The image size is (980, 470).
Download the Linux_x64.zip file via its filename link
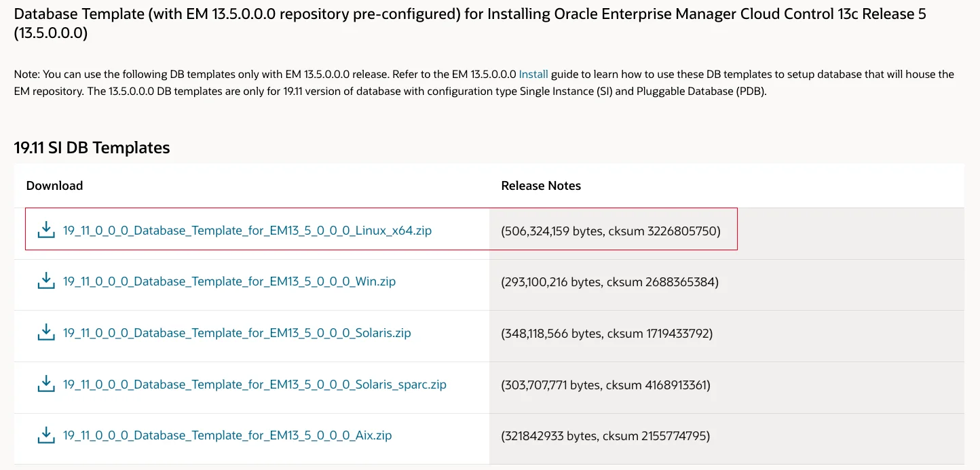[x=247, y=231]
